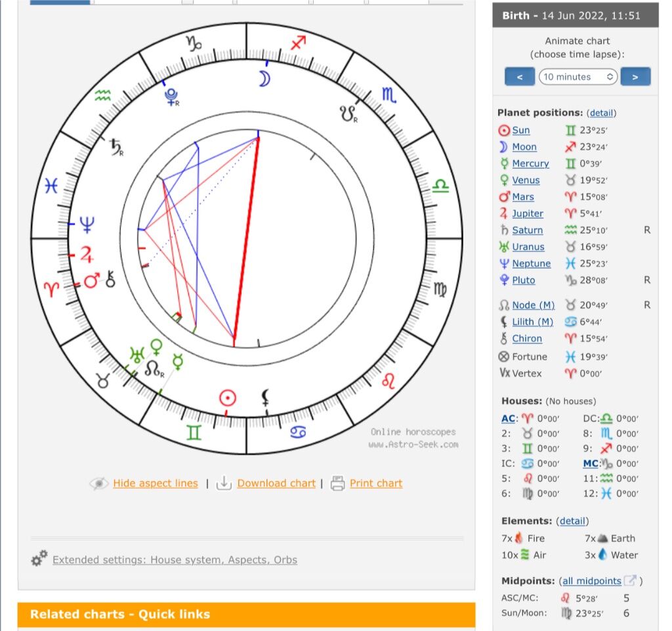Screen dimensions: 672x631
Task: Click the download icon beside Download chart
Action: pos(224,483)
